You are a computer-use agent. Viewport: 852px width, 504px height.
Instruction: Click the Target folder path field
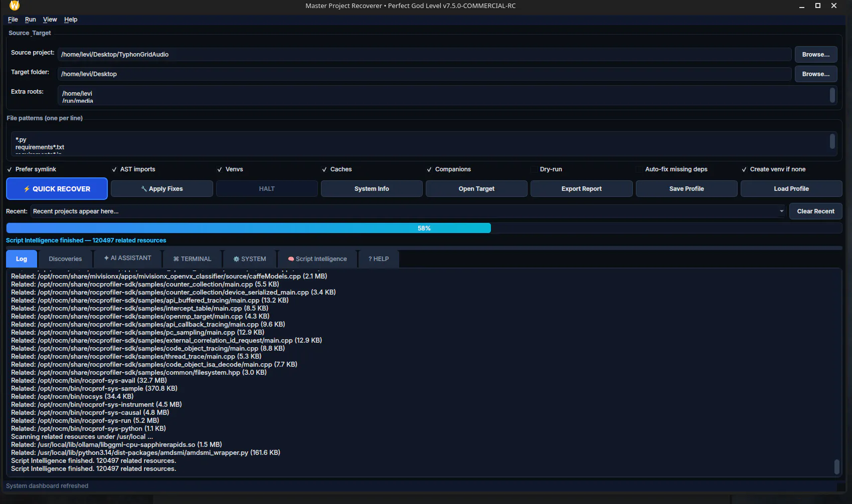pyautogui.click(x=425, y=74)
